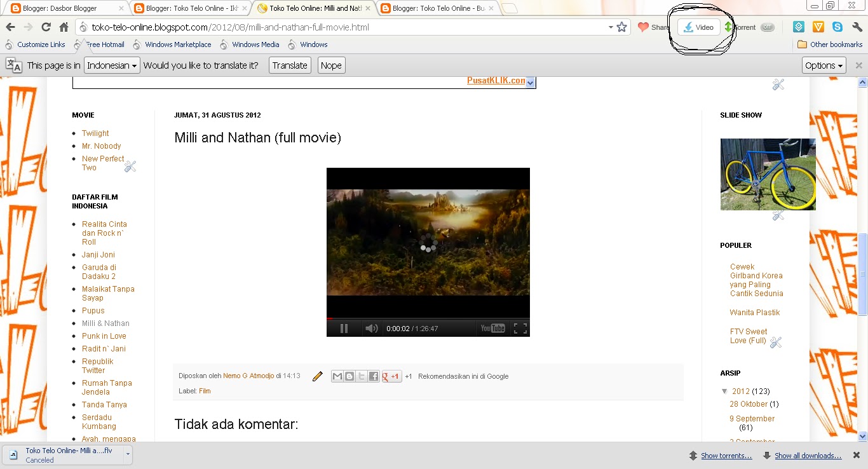Open the Nemo G Atmodjo author link

pyautogui.click(x=248, y=376)
